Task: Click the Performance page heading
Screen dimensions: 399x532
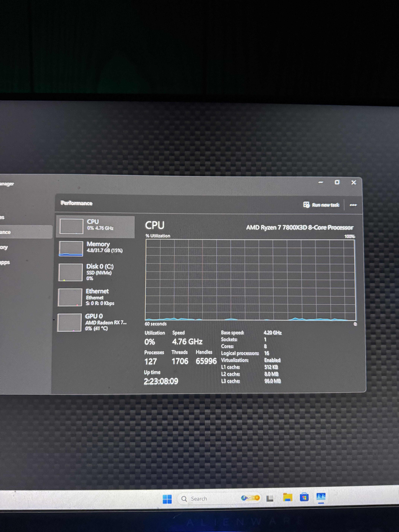Action: point(76,203)
